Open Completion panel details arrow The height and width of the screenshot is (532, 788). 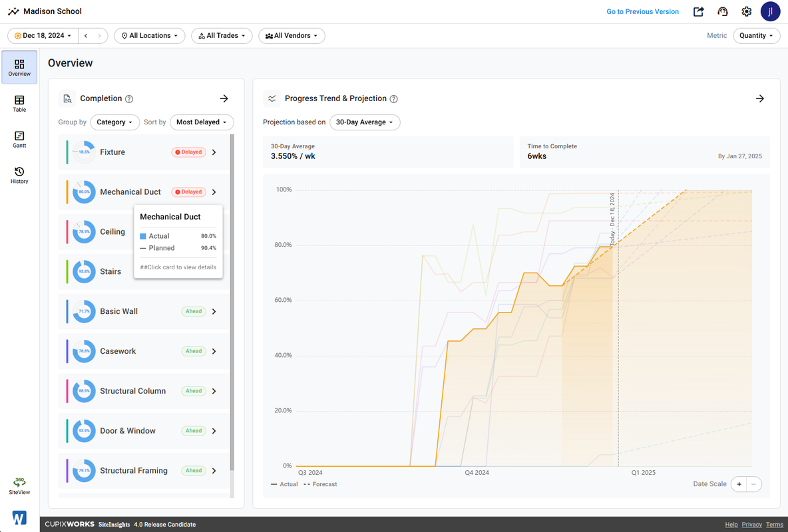pos(224,98)
